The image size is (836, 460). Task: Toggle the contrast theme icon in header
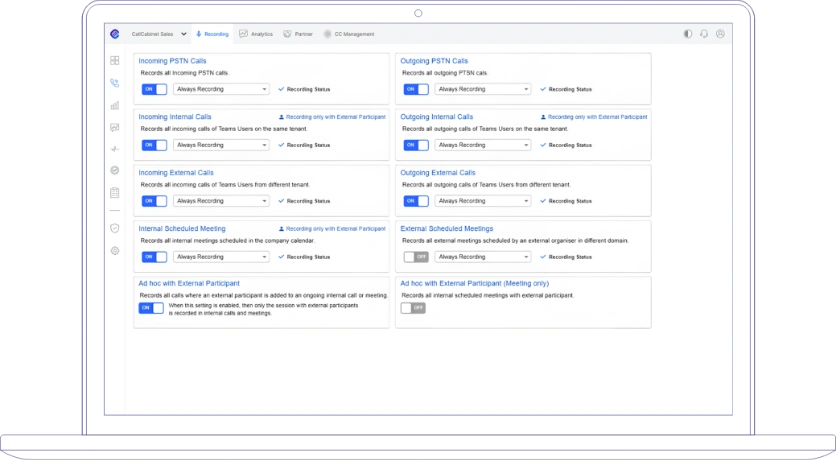[688, 34]
